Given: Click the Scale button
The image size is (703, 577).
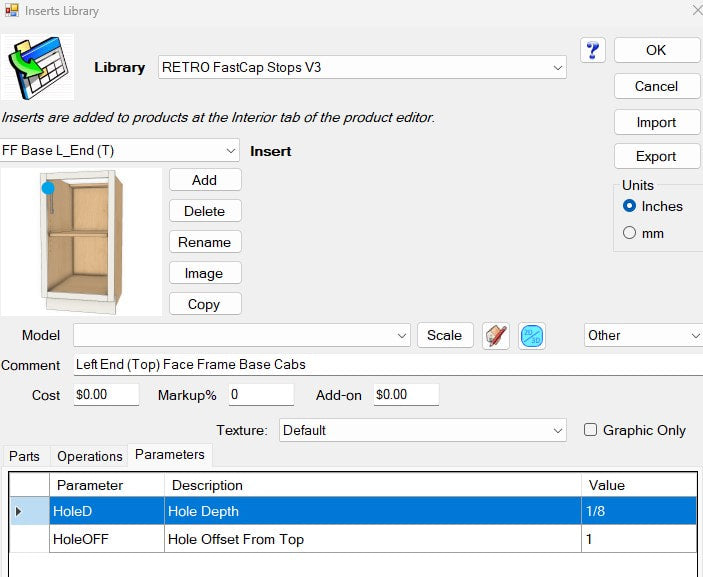Looking at the screenshot, I should point(444,335).
